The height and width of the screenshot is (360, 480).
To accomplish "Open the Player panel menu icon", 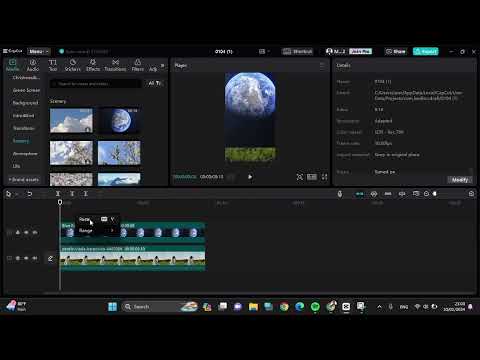I will point(322,66).
